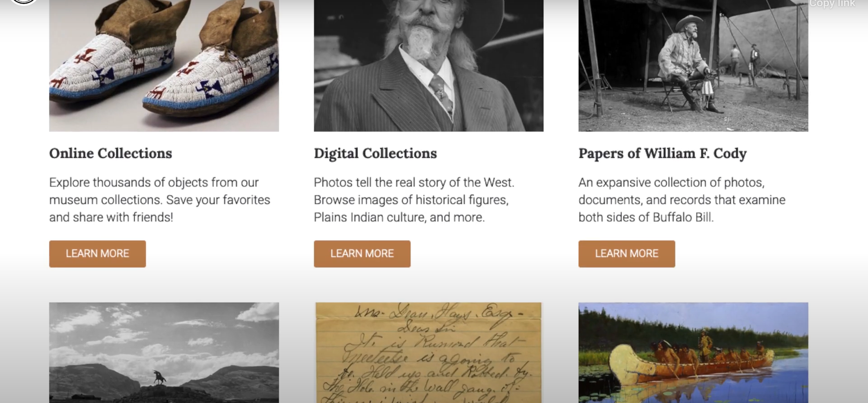Click the circular channel logo in the top corner
The width and height of the screenshot is (868, 403).
click(24, 2)
